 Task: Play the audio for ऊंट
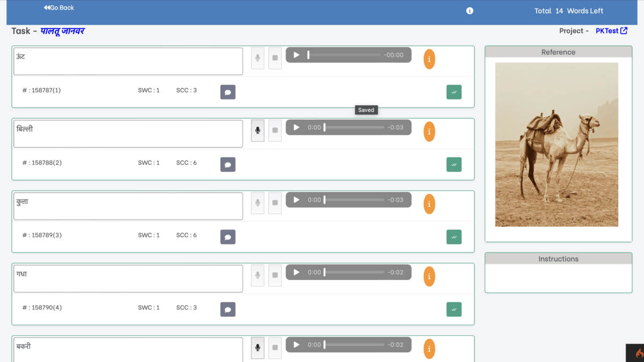[296, 55]
